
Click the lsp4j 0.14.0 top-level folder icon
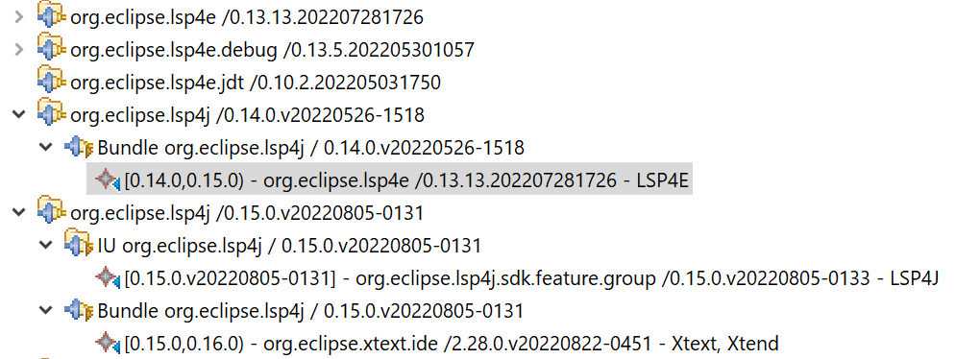pos(52,113)
